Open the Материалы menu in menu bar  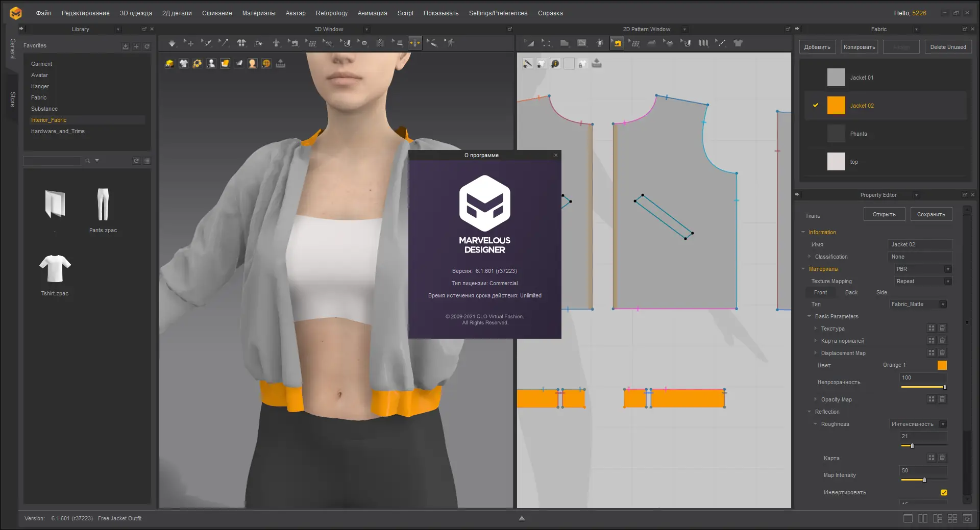point(259,13)
